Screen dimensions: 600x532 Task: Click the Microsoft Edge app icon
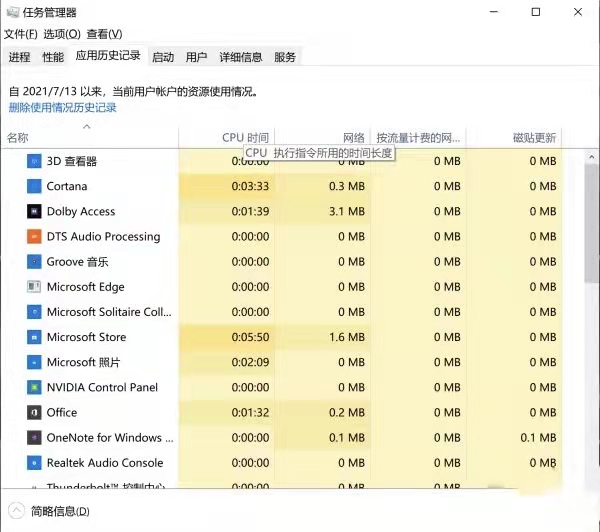coord(34,287)
